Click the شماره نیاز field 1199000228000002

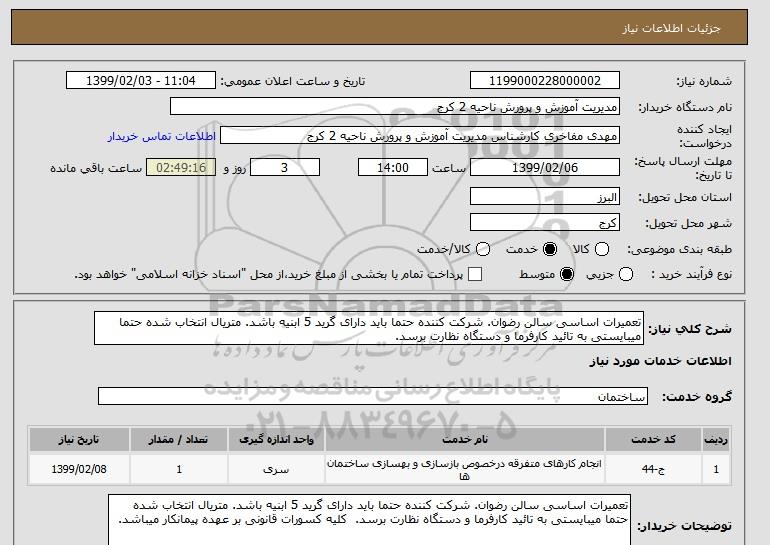tap(545, 81)
